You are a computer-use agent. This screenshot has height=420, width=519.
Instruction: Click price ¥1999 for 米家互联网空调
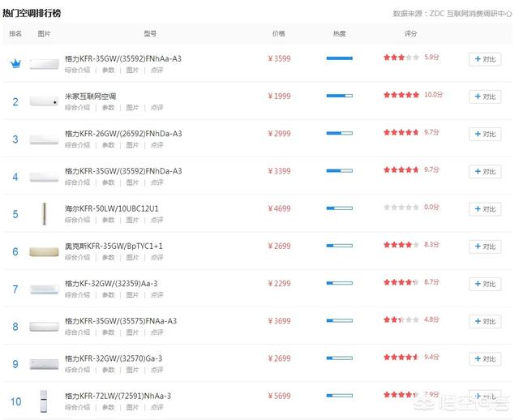[279, 96]
